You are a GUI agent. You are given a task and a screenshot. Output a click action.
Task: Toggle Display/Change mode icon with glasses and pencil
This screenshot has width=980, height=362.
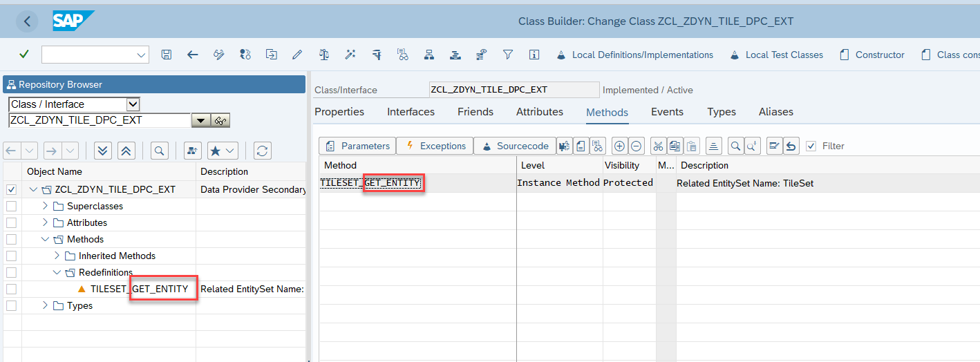[219, 55]
